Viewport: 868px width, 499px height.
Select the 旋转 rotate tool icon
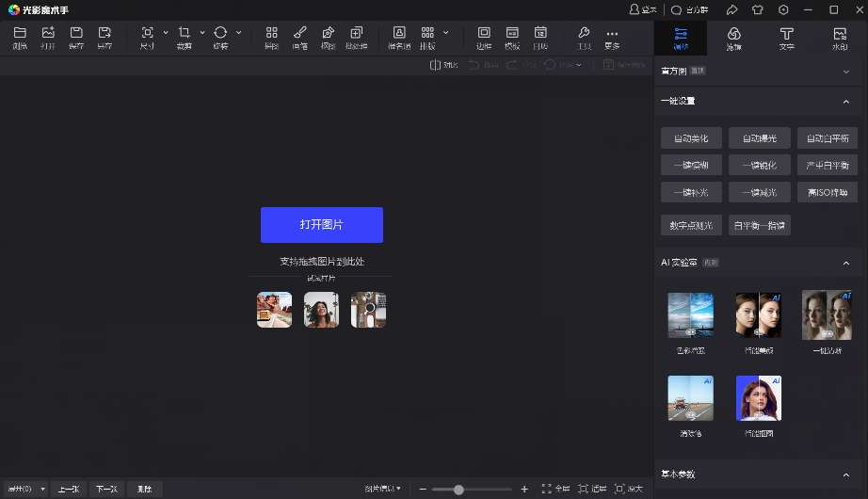tap(220, 33)
